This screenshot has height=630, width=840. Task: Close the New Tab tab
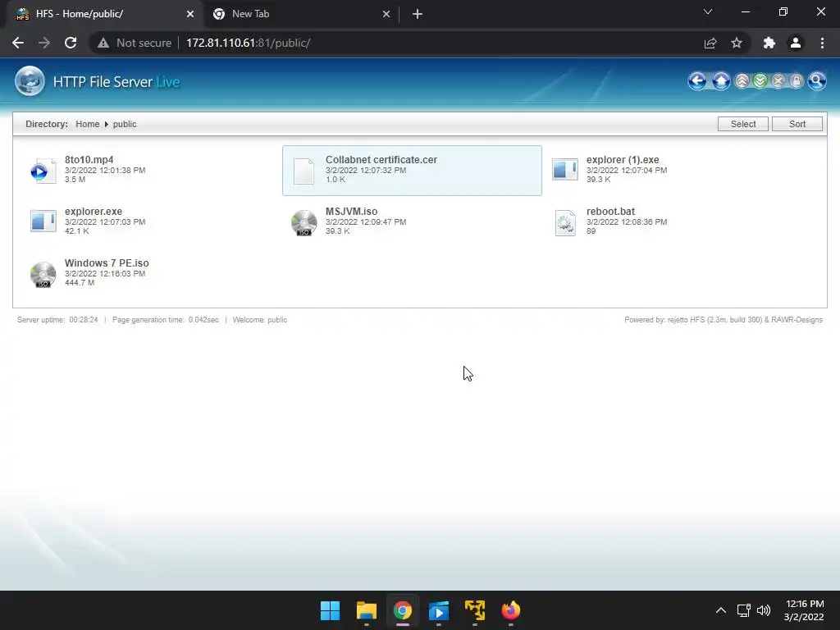(386, 14)
